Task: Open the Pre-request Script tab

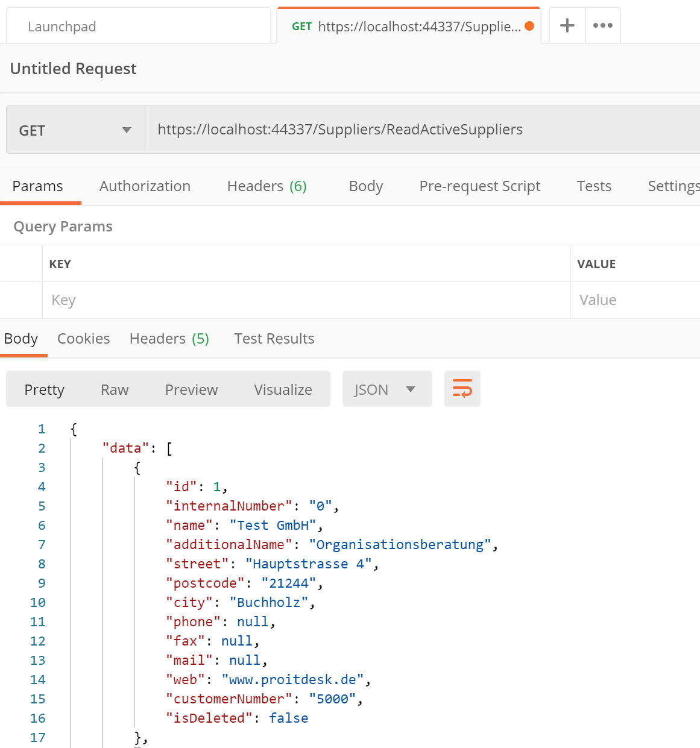Action: tap(479, 186)
